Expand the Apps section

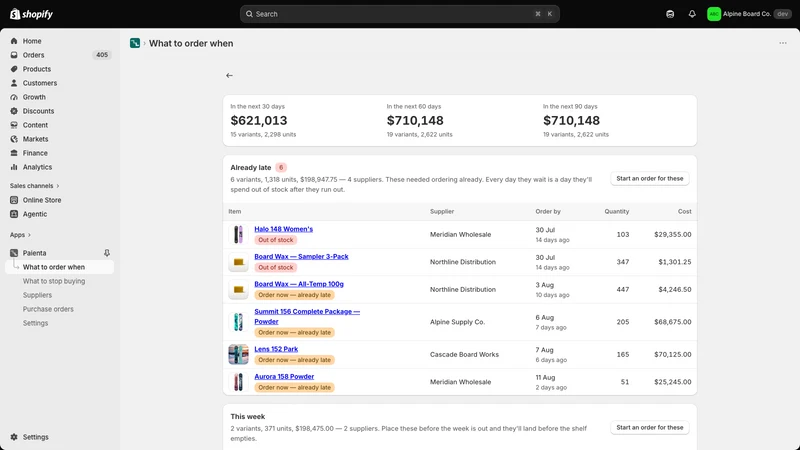click(x=20, y=235)
